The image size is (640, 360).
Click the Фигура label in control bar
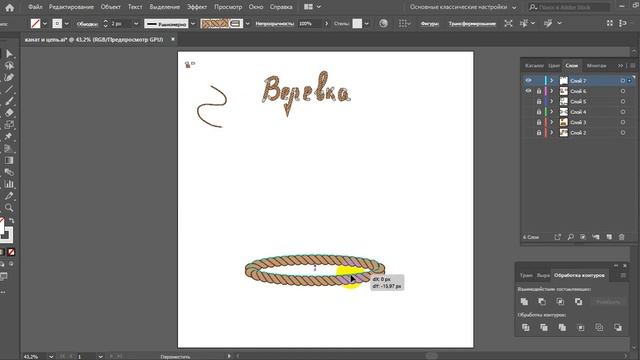click(429, 24)
